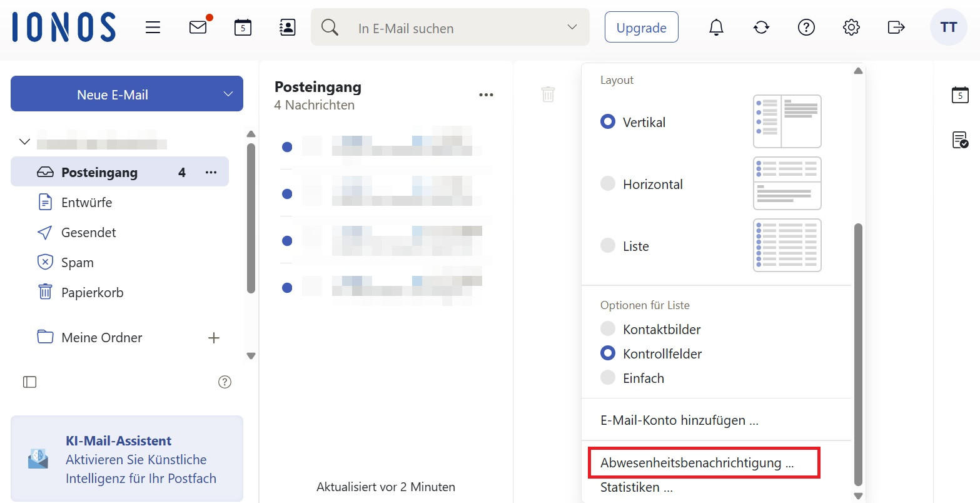Click the refresh sync icon

point(761,28)
